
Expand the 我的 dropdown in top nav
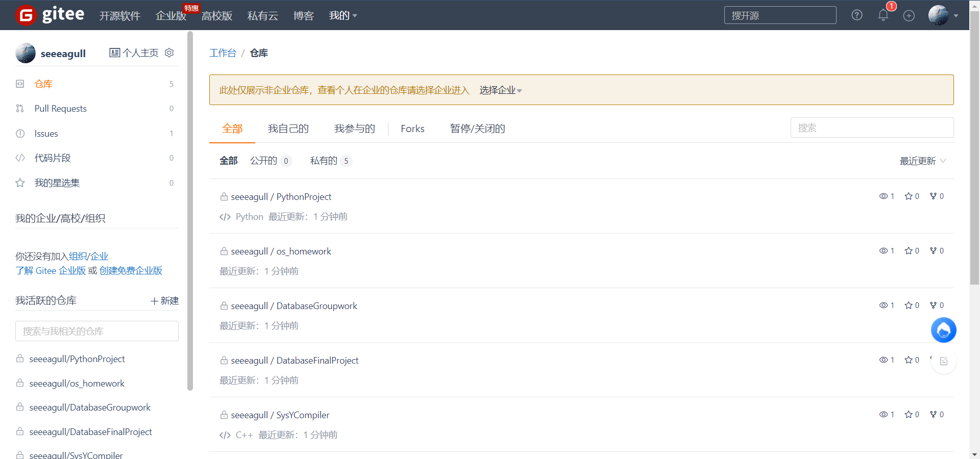click(343, 16)
